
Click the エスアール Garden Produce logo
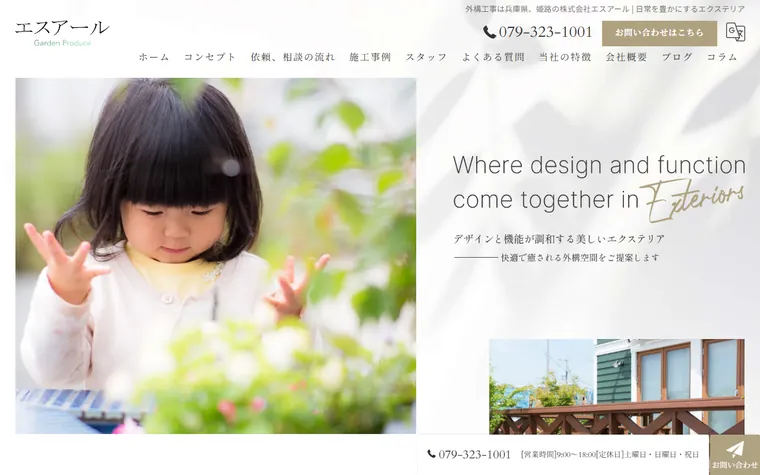click(62, 33)
